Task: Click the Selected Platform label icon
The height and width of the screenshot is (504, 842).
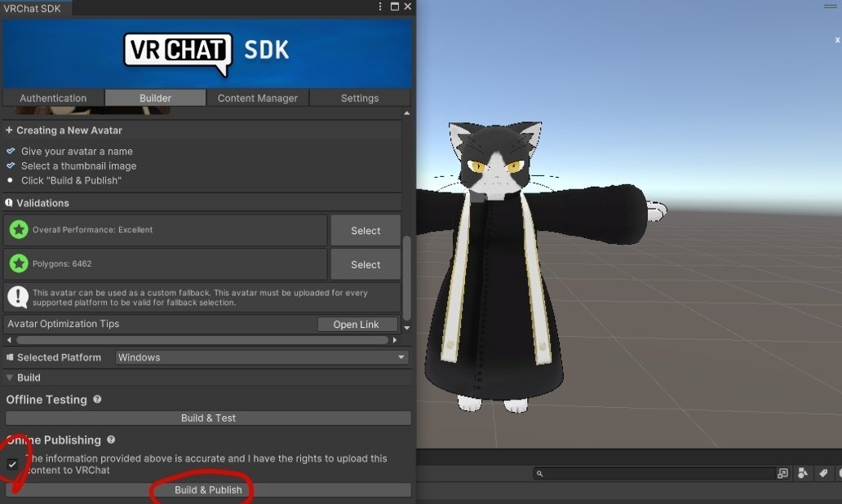Action: click(10, 357)
